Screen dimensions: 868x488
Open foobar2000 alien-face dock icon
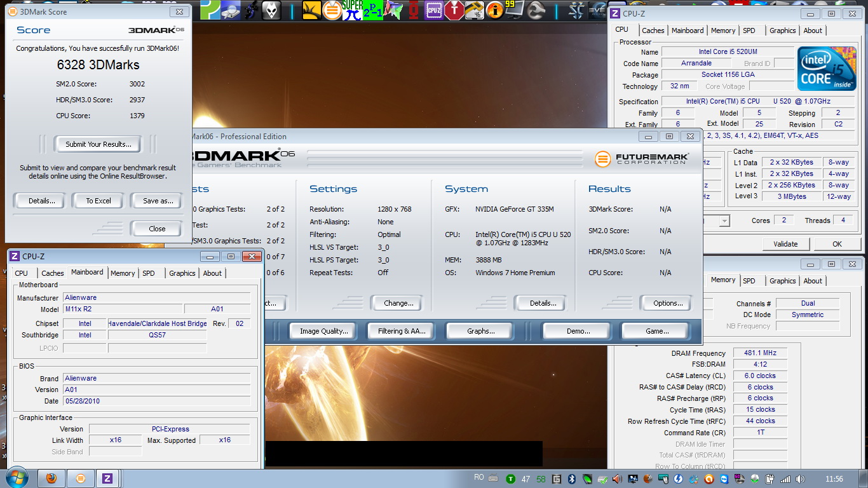[271, 10]
